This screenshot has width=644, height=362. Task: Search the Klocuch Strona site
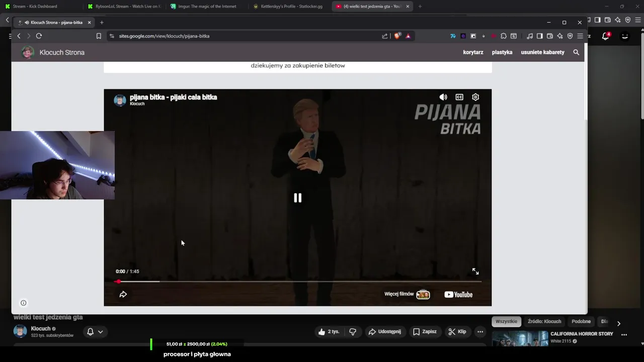(576, 52)
